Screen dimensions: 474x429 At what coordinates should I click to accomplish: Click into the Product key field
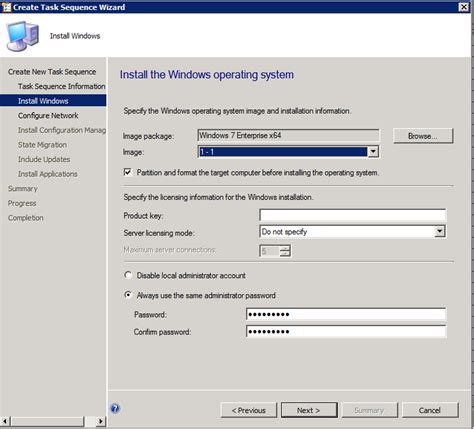(x=352, y=215)
